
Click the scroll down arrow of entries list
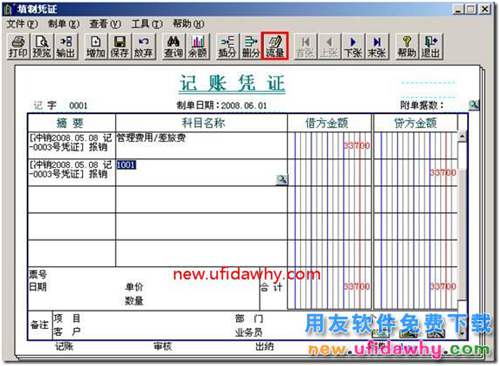point(462,333)
